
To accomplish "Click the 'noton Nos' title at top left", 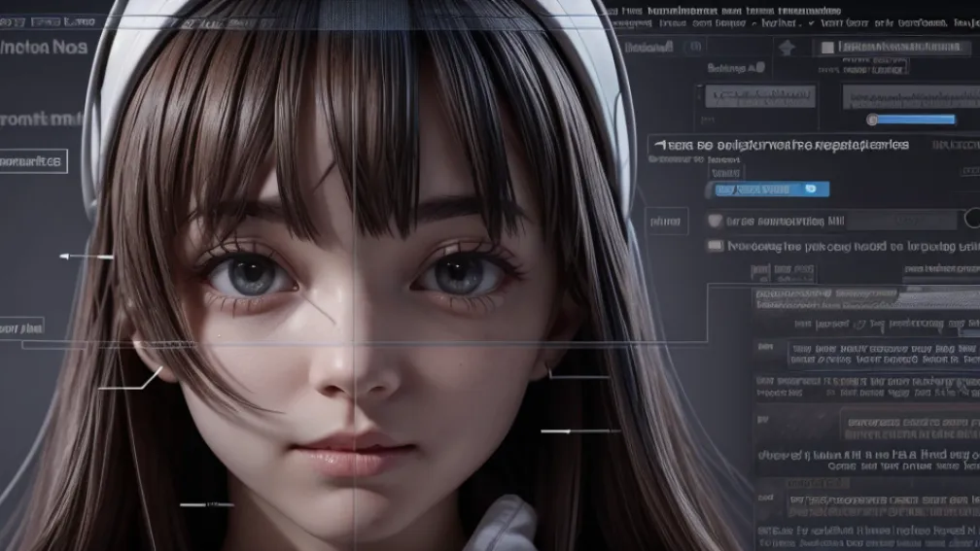I will pos(44,47).
